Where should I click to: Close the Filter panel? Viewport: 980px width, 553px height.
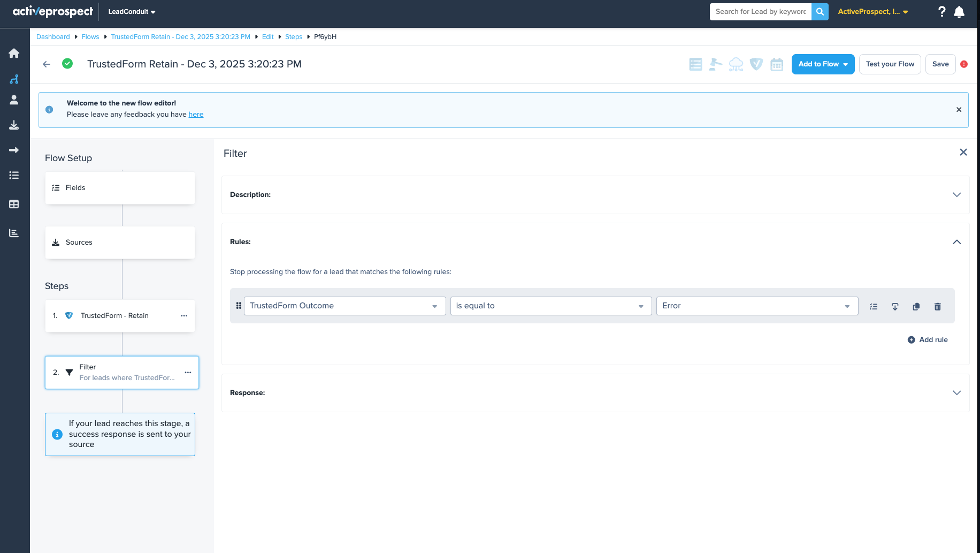[963, 153]
